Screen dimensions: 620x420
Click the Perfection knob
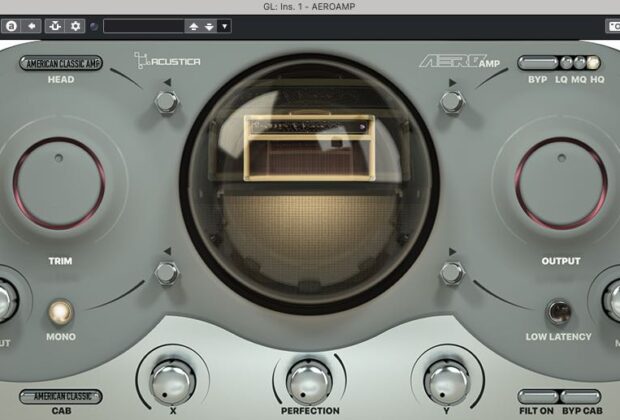click(x=309, y=382)
